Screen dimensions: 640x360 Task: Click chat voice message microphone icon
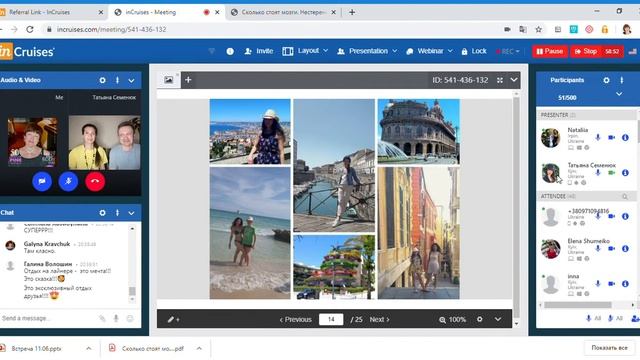pyautogui.click(x=116, y=318)
